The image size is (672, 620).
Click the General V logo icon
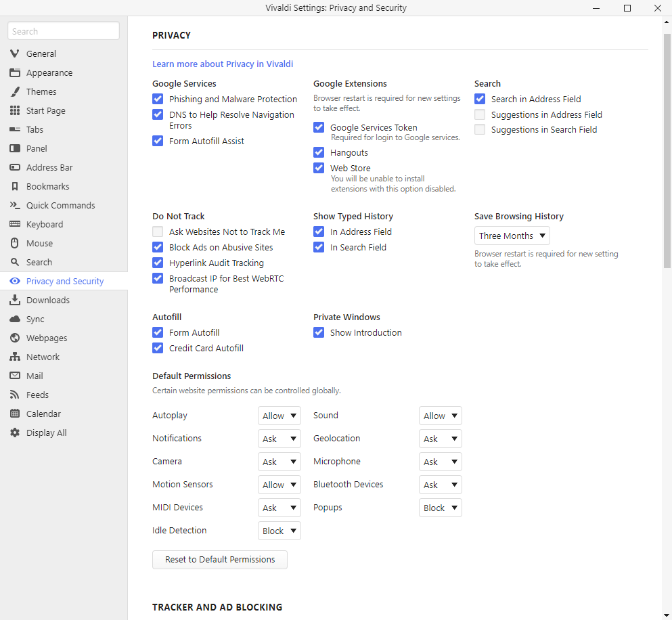(15, 53)
